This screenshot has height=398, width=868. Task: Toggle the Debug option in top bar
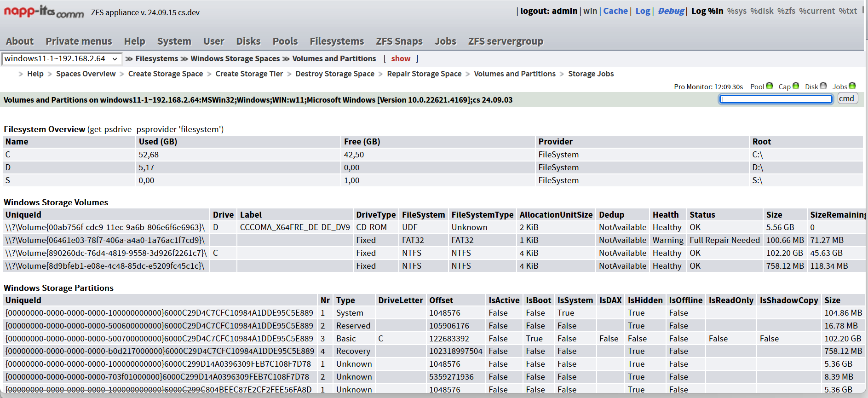point(671,11)
